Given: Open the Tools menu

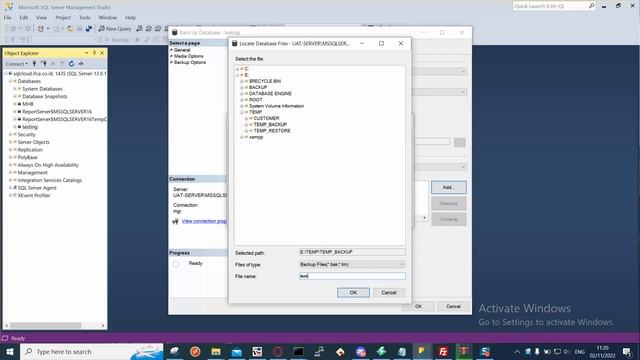Looking at the screenshot, I should tap(84, 18).
